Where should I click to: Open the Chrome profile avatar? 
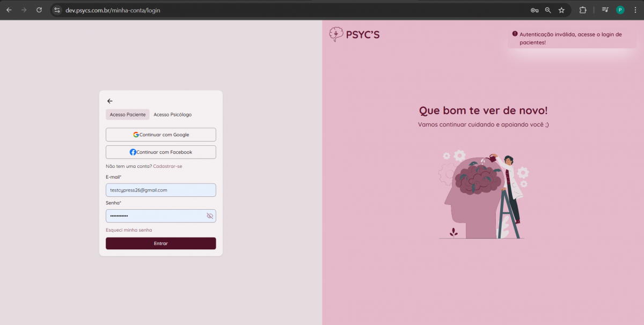tap(620, 10)
